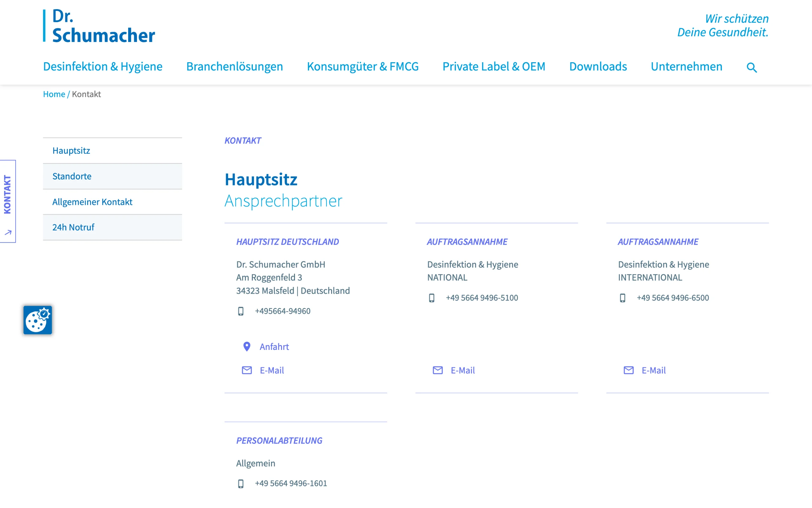Click envelope icon under Auftragsannahme INTERNATIONAL
The width and height of the screenshot is (812, 508).
coord(628,370)
